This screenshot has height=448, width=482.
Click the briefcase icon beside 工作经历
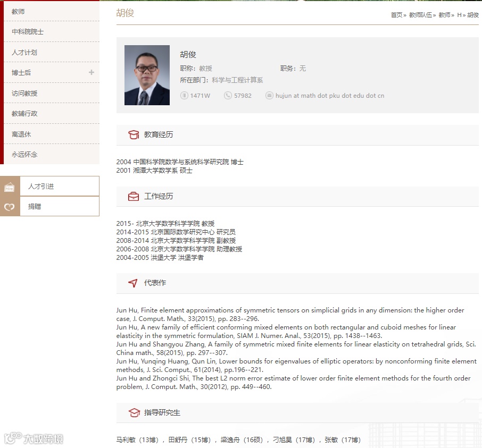point(134,196)
